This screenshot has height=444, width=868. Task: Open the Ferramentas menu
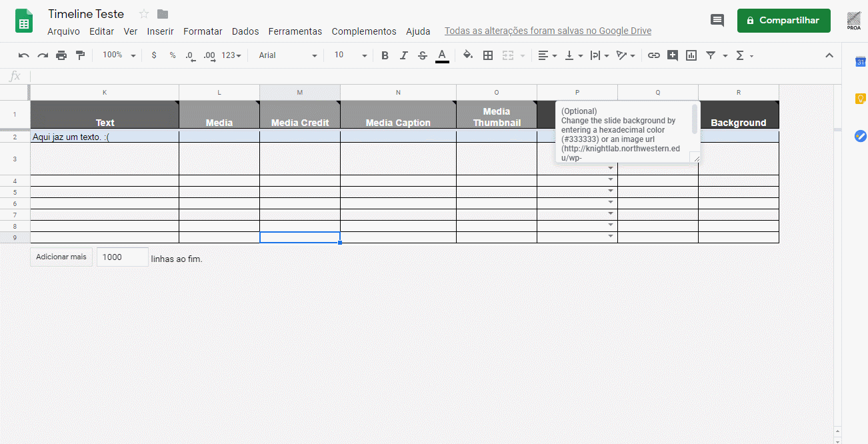tap(295, 31)
